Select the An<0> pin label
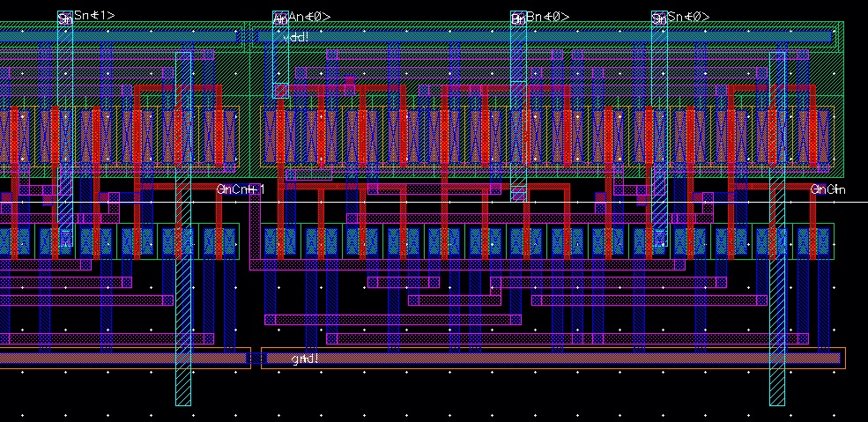Image resolution: width=868 pixels, height=422 pixels. coord(309,17)
